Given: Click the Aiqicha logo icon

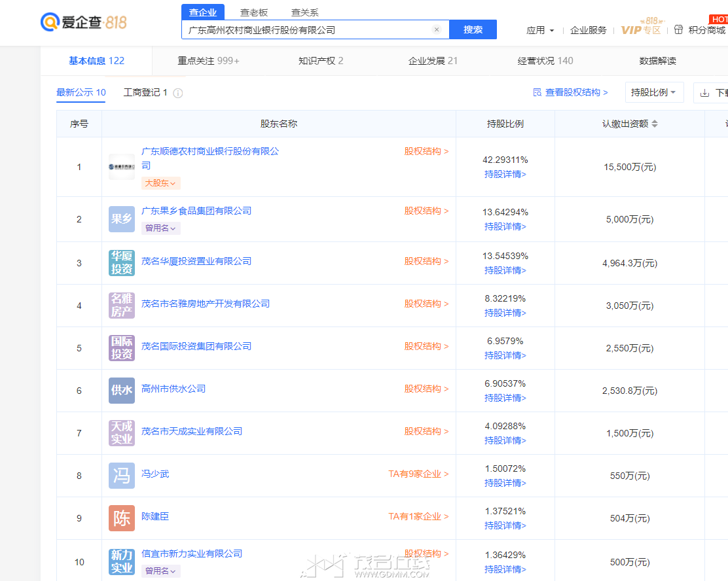Looking at the screenshot, I should pyautogui.click(x=50, y=22).
